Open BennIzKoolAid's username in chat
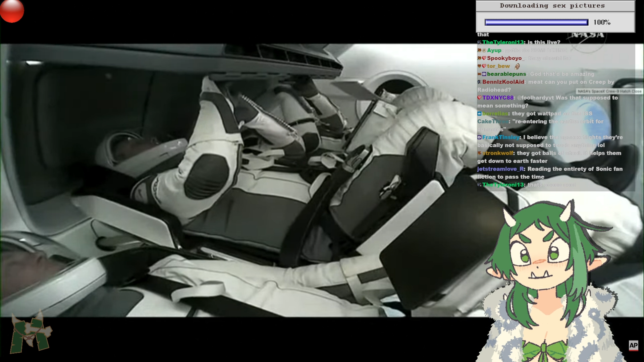The height and width of the screenshot is (362, 644). click(503, 82)
